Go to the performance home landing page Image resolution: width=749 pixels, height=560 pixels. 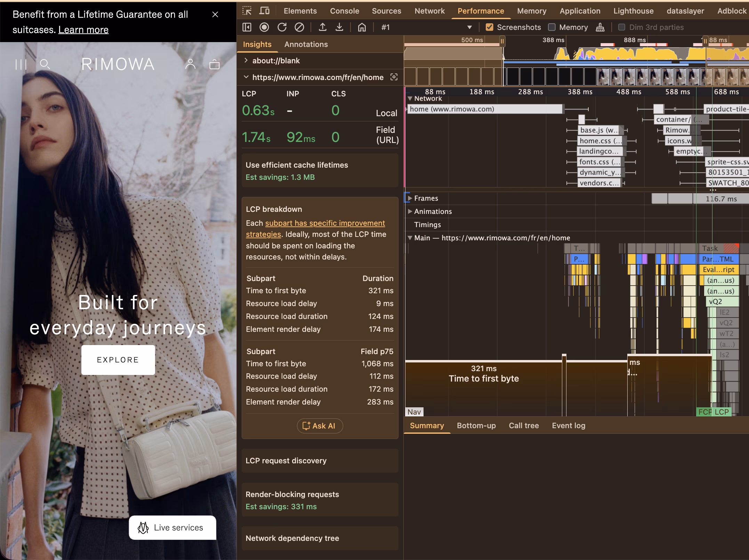pyautogui.click(x=362, y=27)
